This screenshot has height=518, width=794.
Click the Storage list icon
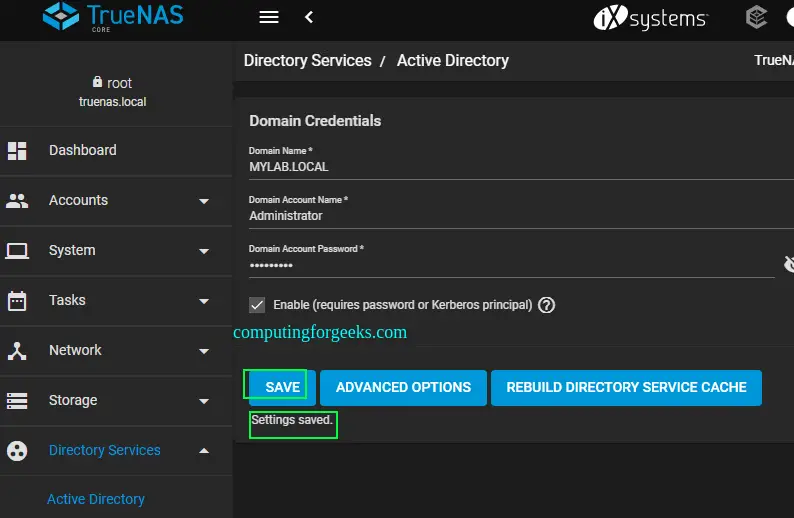click(17, 401)
